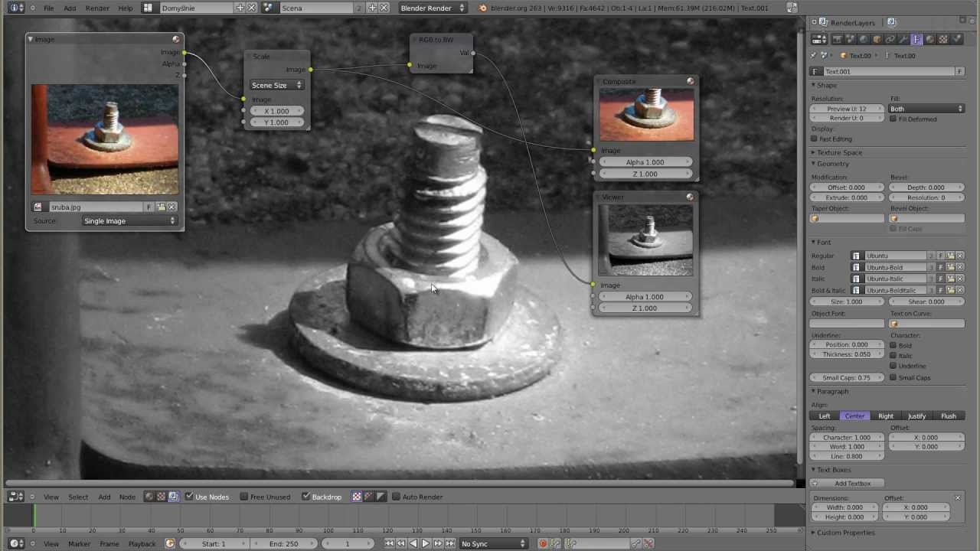The height and width of the screenshot is (551, 980).
Task: Open the Fill Both dropdown
Action: tap(926, 109)
